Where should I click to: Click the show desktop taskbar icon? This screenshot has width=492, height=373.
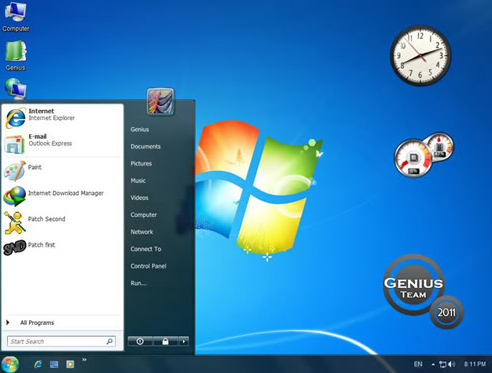(x=54, y=364)
